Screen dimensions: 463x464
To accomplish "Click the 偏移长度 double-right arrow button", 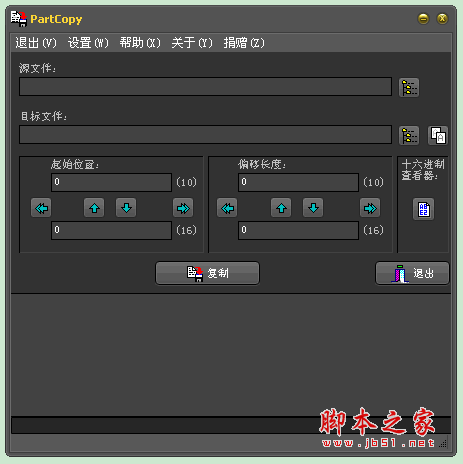I will point(370,208).
